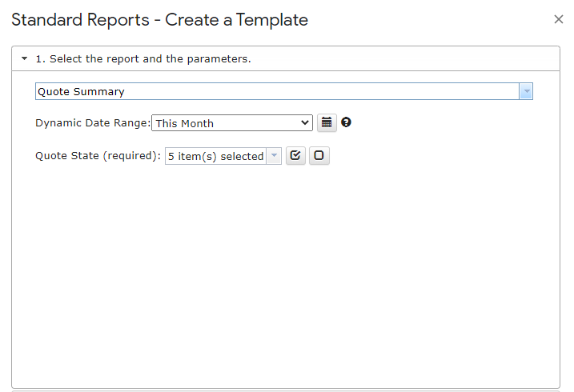Click the chevron on Dynamic Date Range select
Viewport: 574px width, 392px height.
pos(304,123)
